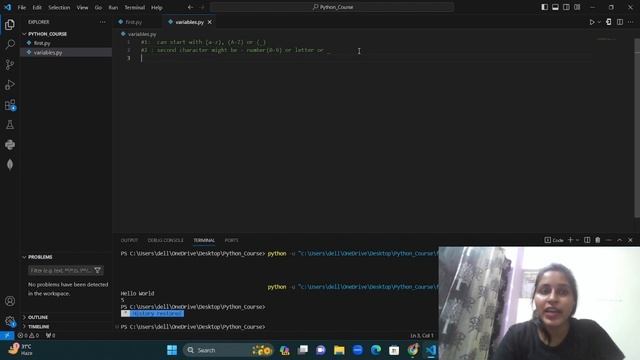Click the Python_Course command center search box
The height and width of the screenshot is (360, 640).
tap(332, 7)
